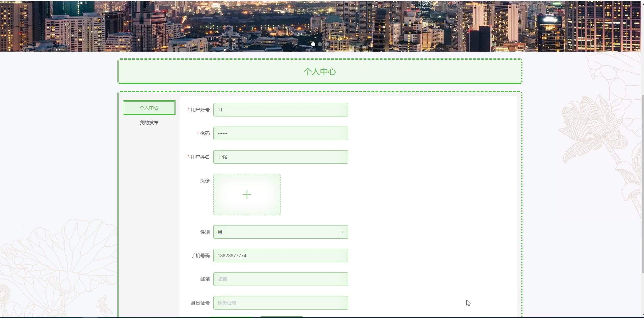Click the 头像 label text
This screenshot has height=318, width=644.
click(205, 181)
